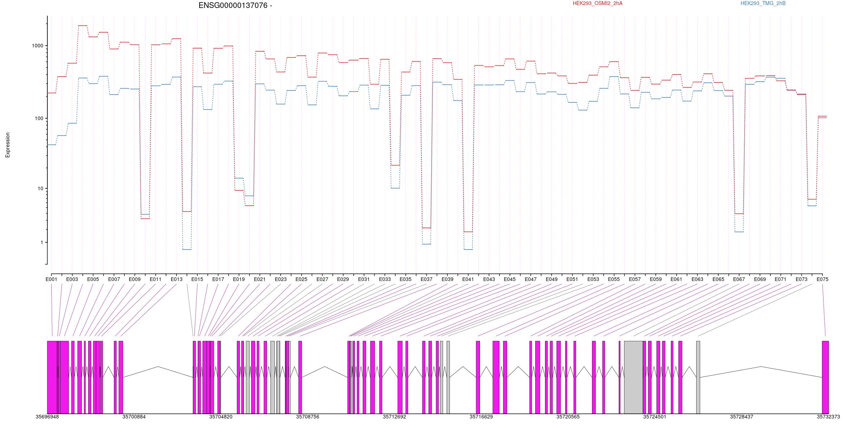This screenshot has width=868, height=434.
Task: Click exon label E027
Action: pos(322,279)
